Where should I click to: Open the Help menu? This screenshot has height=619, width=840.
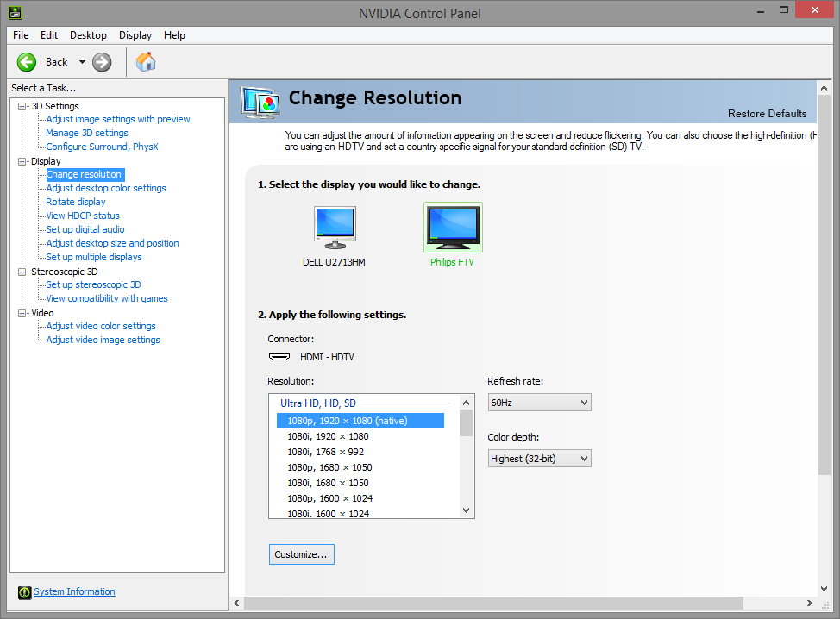coord(175,35)
